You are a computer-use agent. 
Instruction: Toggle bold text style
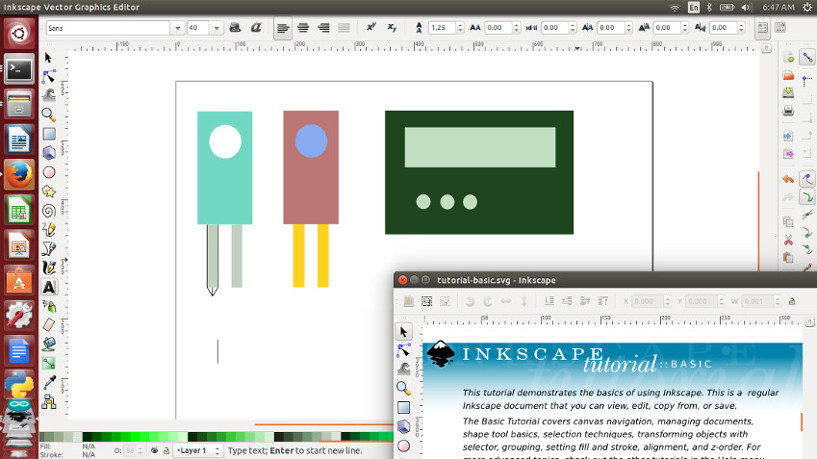(235, 28)
